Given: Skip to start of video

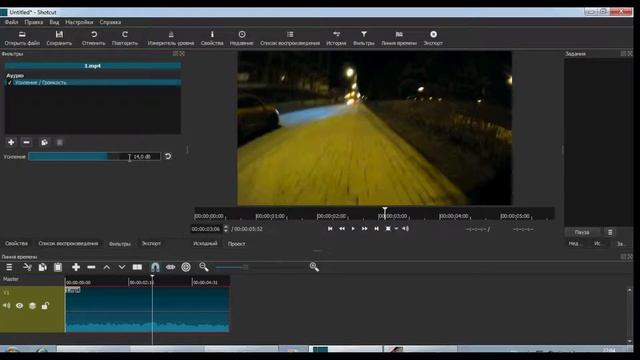Looking at the screenshot, I should point(330,229).
